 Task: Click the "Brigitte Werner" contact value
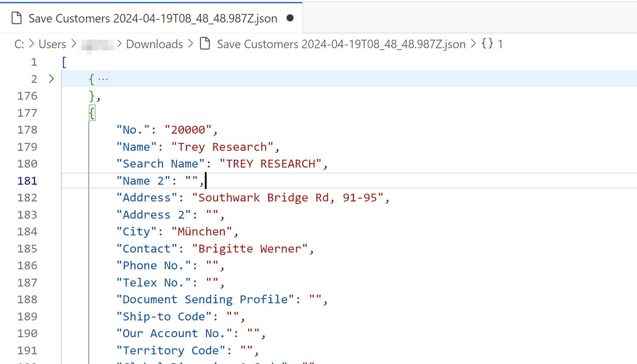(250, 249)
